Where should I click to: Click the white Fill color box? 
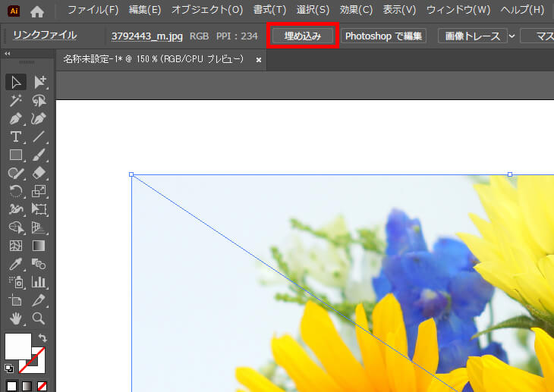[x=18, y=346]
